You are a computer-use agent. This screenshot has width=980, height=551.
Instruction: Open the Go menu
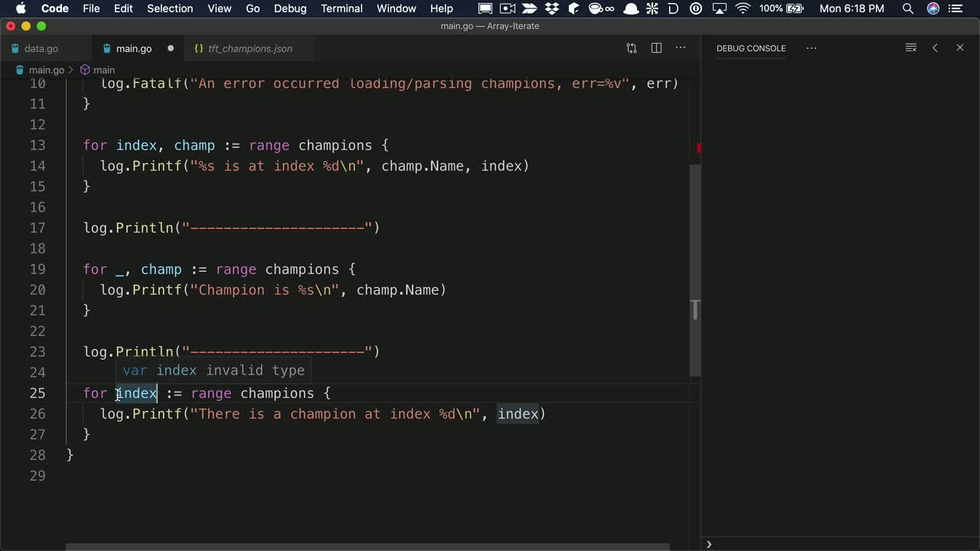pyautogui.click(x=253, y=8)
